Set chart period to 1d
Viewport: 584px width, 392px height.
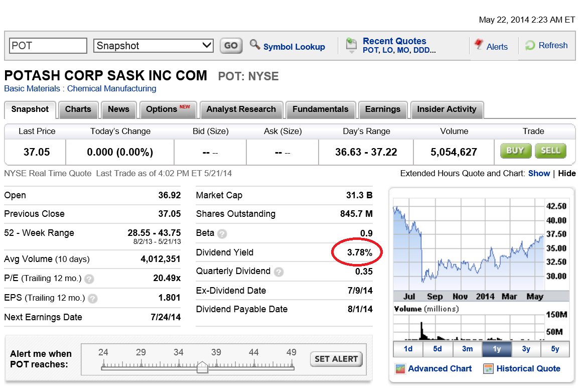[x=408, y=349]
